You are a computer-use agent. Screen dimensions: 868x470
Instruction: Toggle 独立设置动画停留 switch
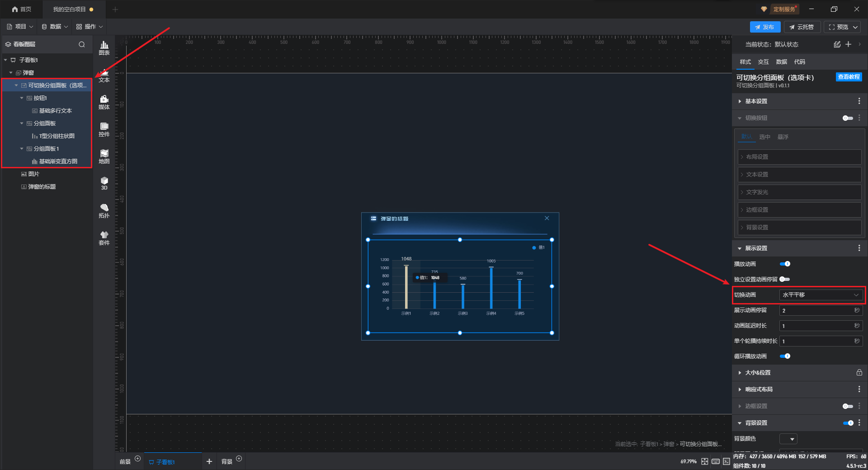click(785, 280)
